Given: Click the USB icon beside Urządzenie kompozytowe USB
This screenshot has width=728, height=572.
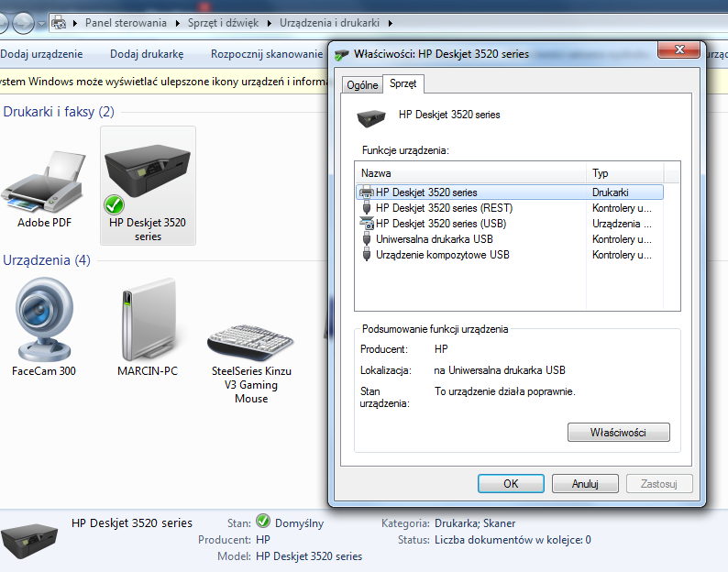Looking at the screenshot, I should click(367, 255).
